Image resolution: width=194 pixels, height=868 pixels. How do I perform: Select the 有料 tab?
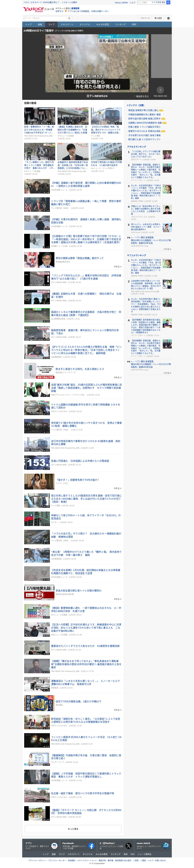[134, 24]
